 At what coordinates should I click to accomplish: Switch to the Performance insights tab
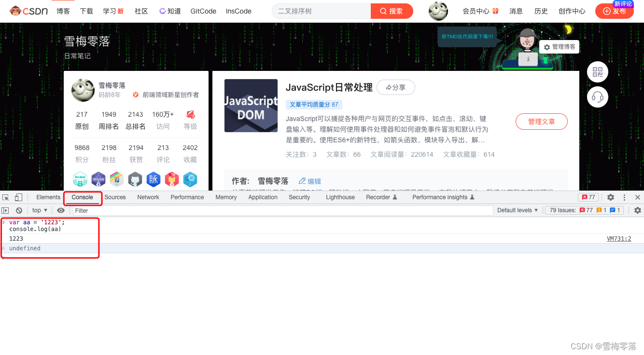click(x=443, y=197)
